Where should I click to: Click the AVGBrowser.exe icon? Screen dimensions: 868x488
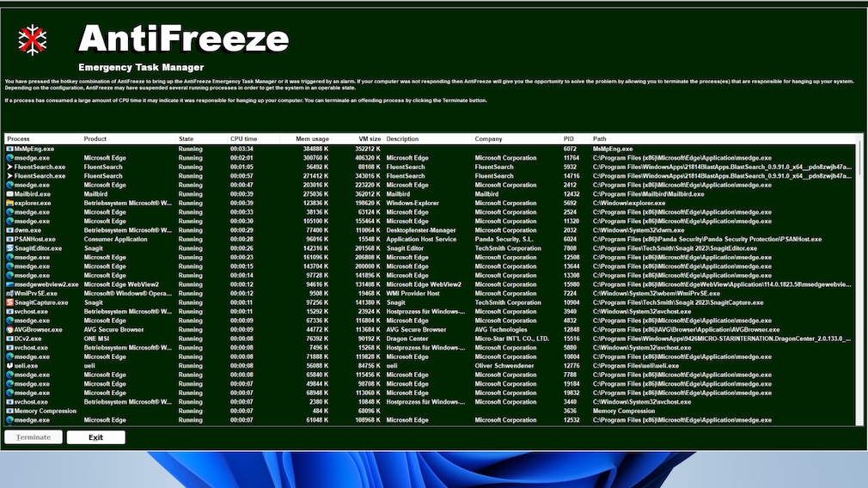[x=9, y=329]
